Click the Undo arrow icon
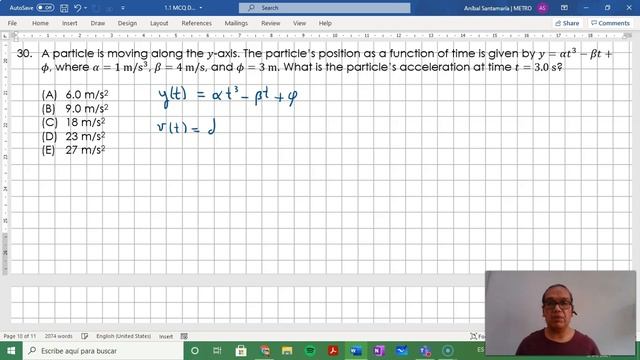 click(77, 8)
